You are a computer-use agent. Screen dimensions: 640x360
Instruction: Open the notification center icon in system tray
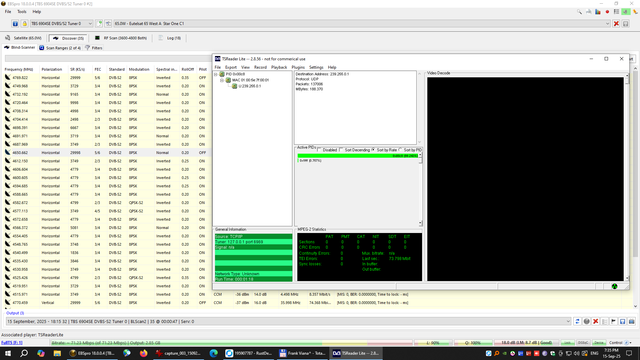coord(629,353)
